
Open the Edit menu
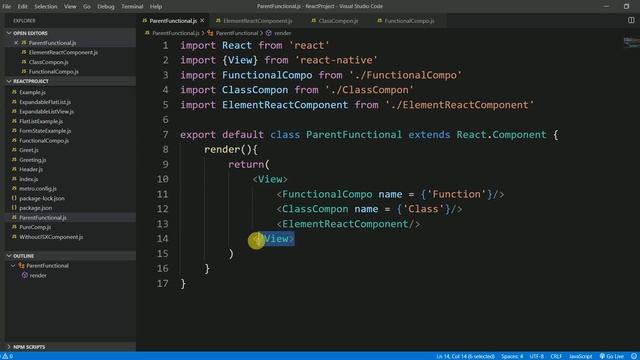[x=22, y=7]
